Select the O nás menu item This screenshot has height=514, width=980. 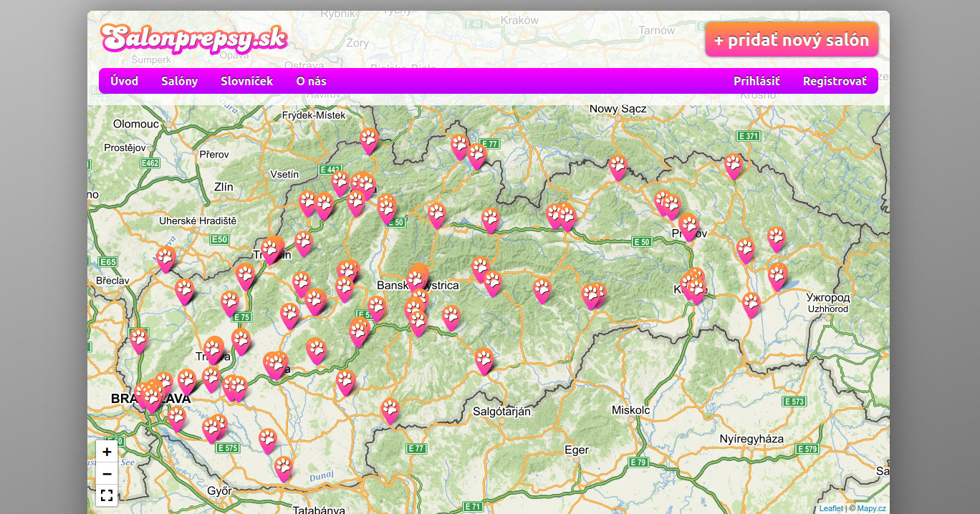click(311, 81)
